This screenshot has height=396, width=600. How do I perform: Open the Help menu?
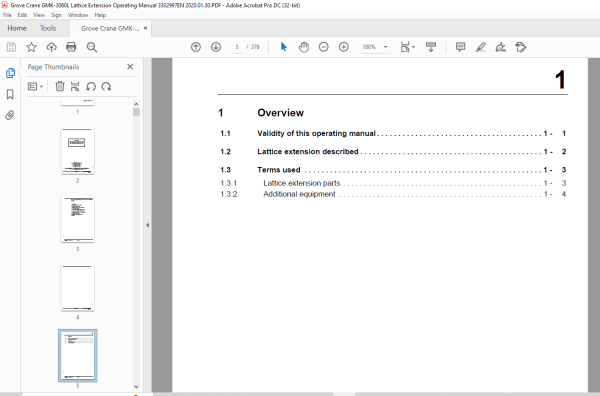(100, 15)
